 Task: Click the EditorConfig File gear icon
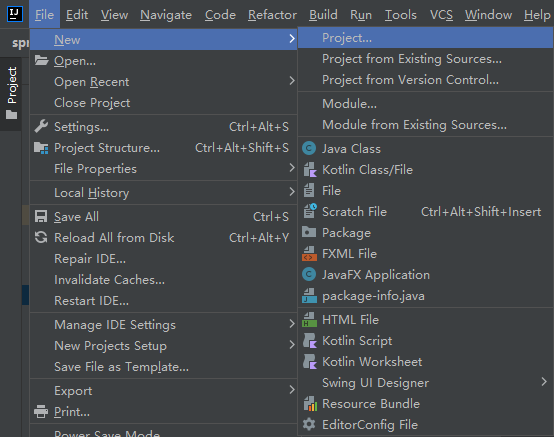(x=309, y=424)
